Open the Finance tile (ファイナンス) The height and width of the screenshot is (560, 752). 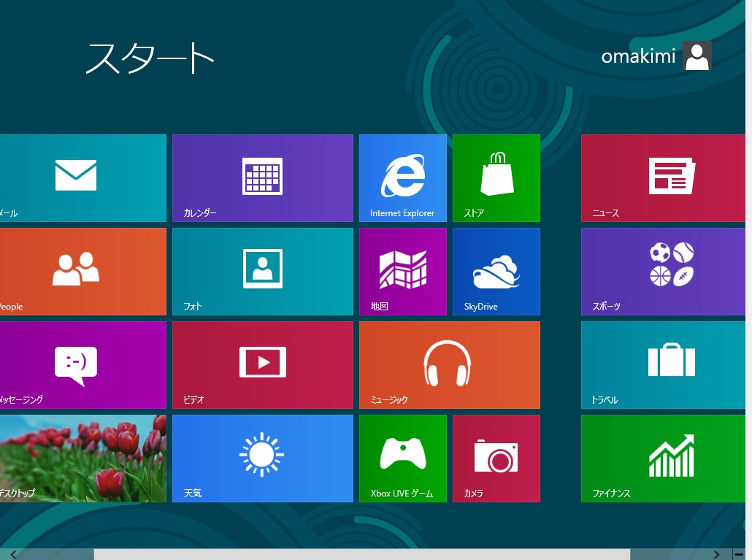tap(663, 459)
